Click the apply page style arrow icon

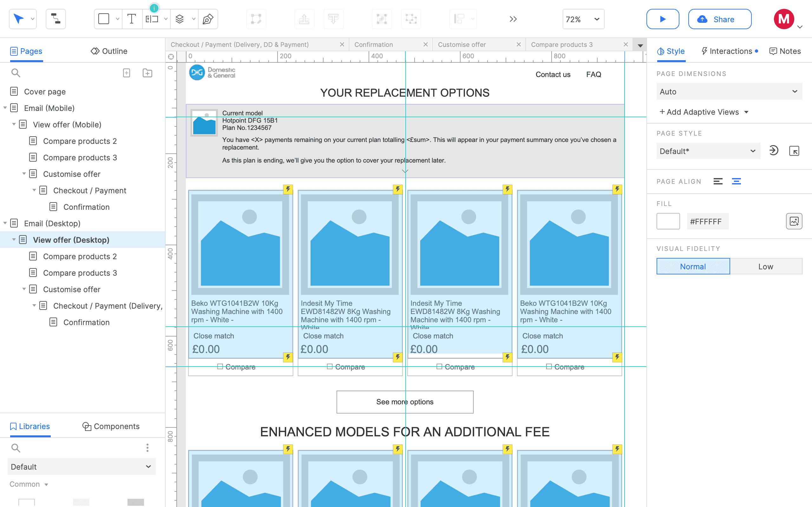point(773,151)
